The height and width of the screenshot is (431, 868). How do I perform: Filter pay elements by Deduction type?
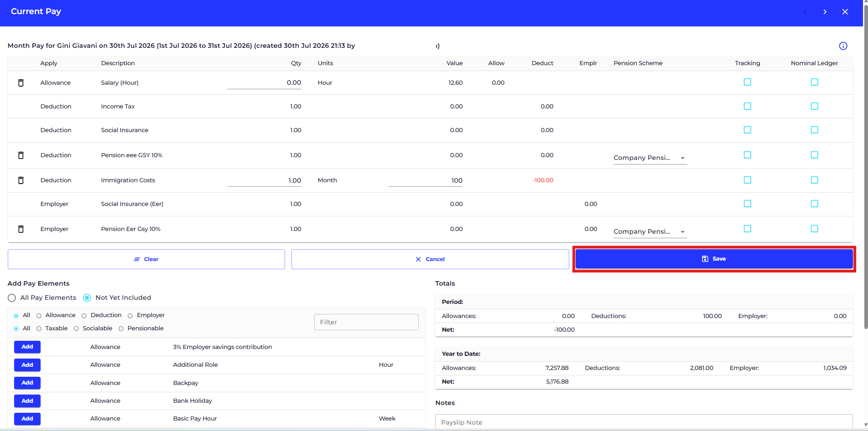click(x=84, y=316)
